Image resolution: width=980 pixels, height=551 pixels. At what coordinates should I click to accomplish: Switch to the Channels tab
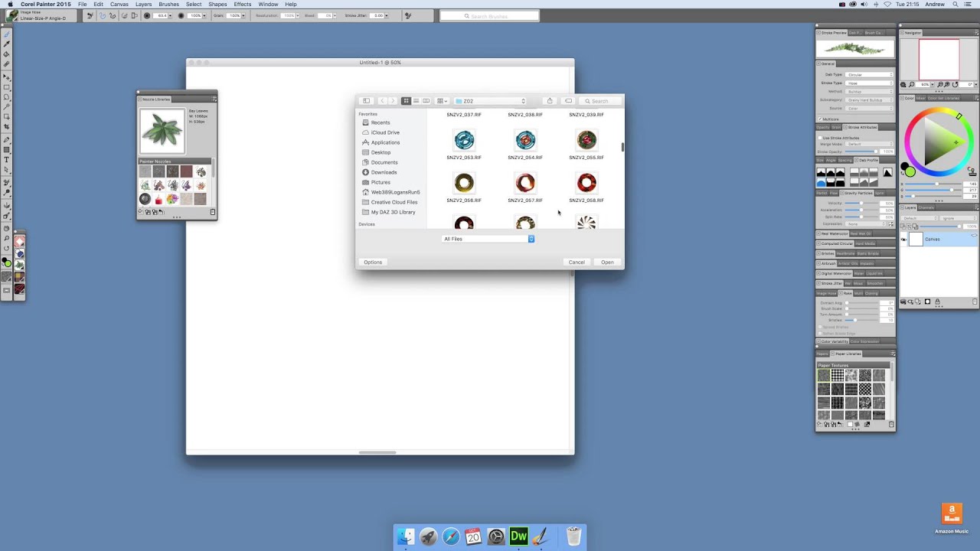click(x=926, y=207)
